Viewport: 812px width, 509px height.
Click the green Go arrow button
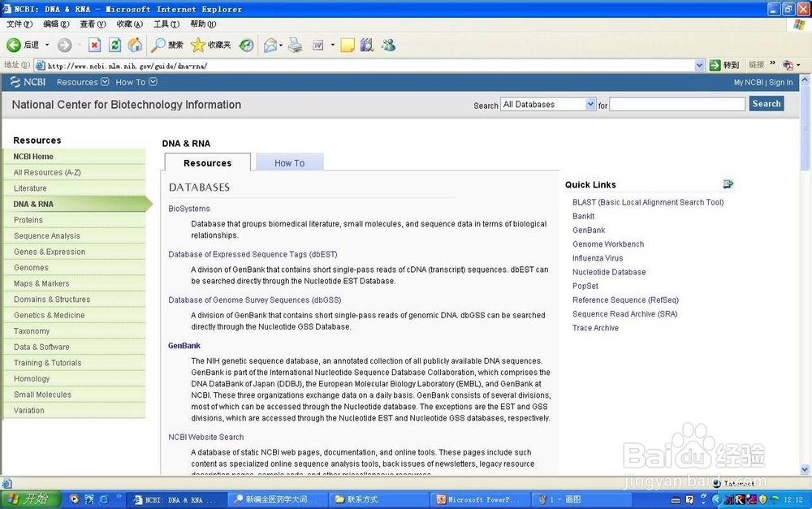715,65
